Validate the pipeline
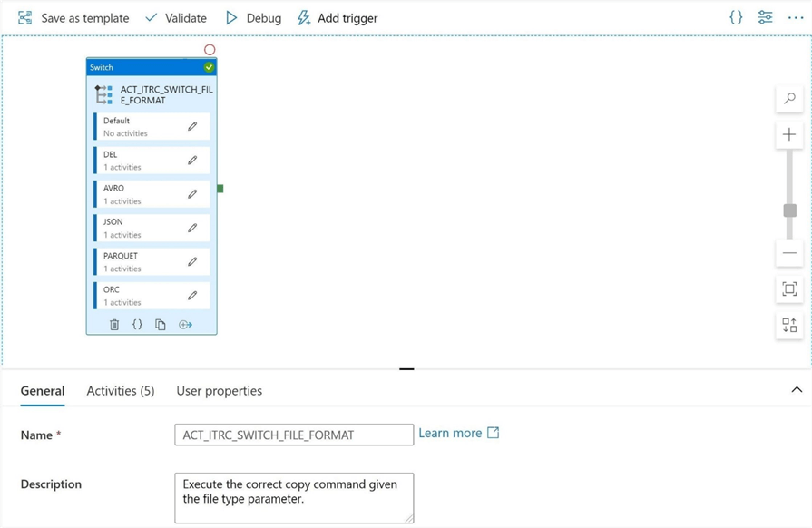The height and width of the screenshot is (528, 812). pos(176,17)
